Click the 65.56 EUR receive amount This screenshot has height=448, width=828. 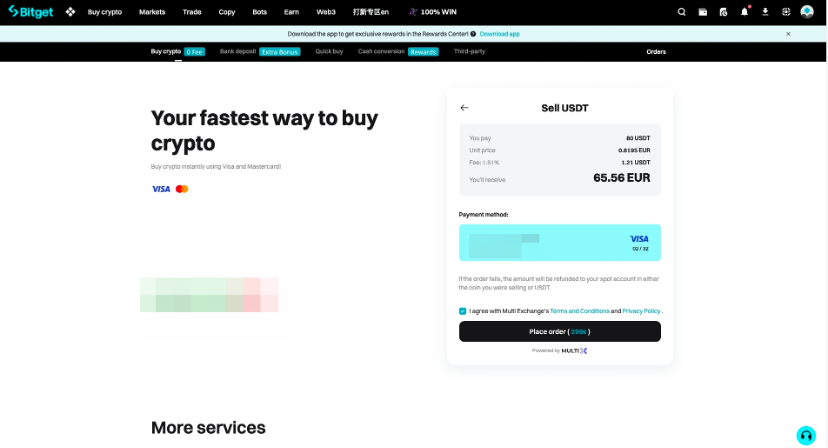(x=622, y=178)
